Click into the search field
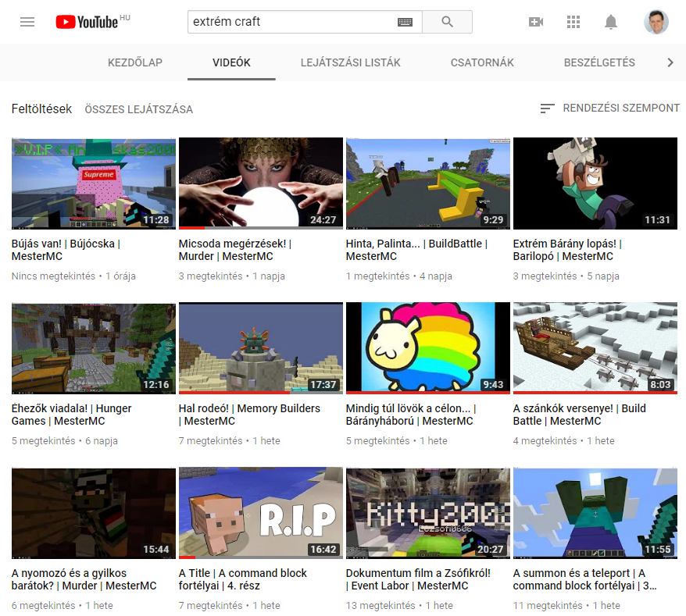Screen dimensions: 686x616 [293, 22]
